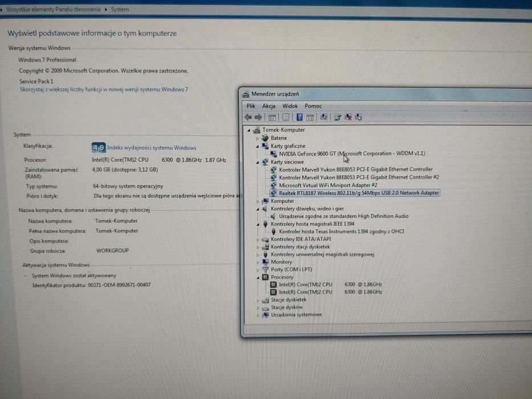This screenshot has height=399, width=532.
Task: Click the Texas Instruments 1394 controller icon
Action: click(x=274, y=232)
